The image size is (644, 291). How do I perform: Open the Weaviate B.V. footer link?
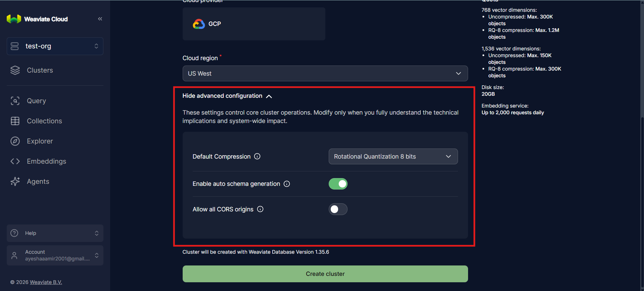(46, 282)
